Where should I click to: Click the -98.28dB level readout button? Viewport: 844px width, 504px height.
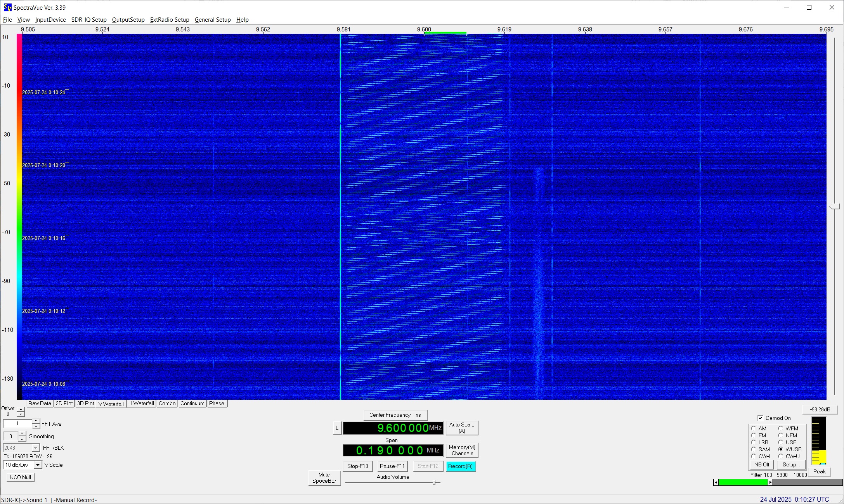click(x=820, y=409)
